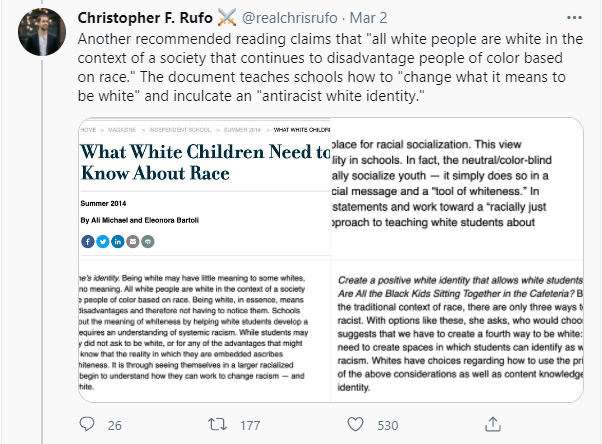The height and width of the screenshot is (444, 602).
Task: Click the print icon in article
Action: [148, 241]
